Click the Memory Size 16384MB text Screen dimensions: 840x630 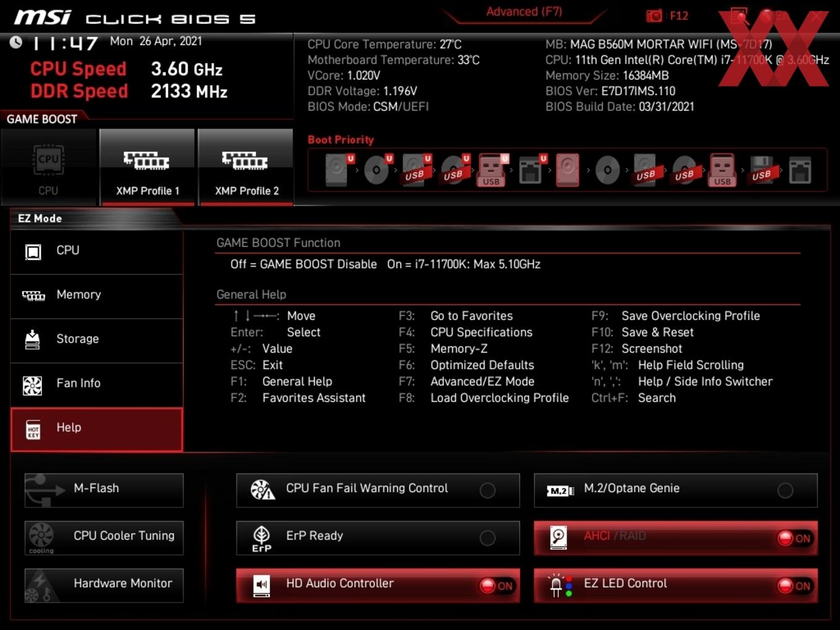pyautogui.click(x=607, y=75)
